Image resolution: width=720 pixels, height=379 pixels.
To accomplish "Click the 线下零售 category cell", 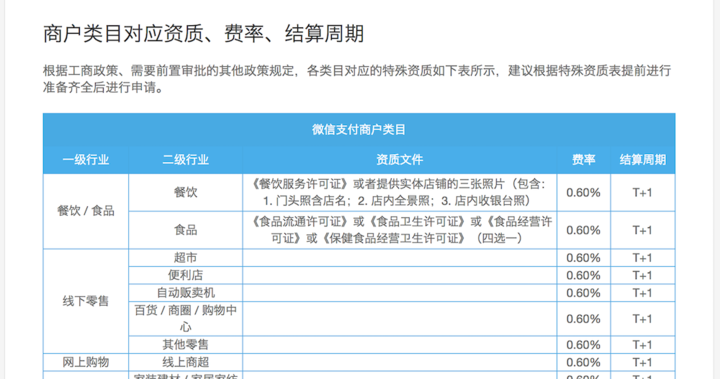I will (x=86, y=301).
